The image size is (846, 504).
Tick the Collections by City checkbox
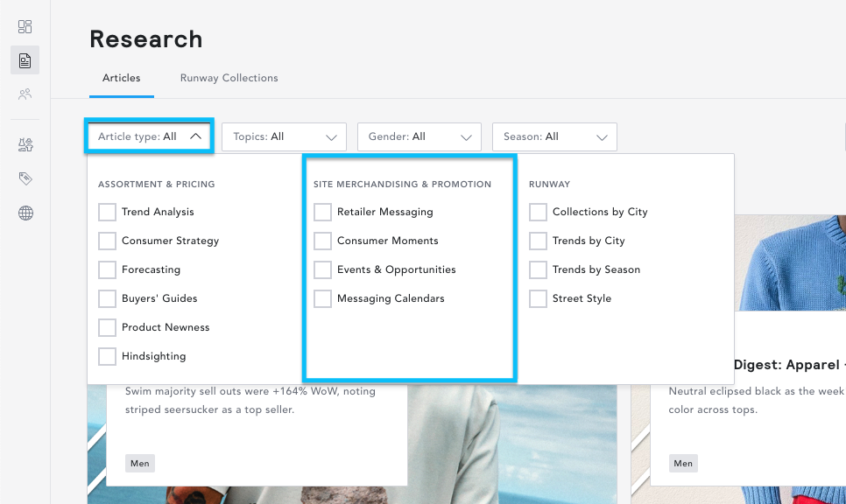coord(538,212)
